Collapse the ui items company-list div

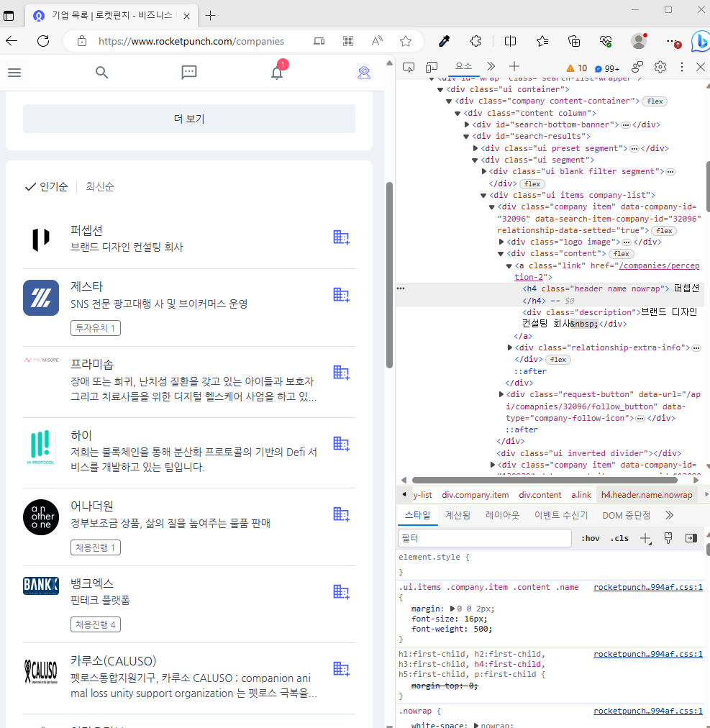483,196
